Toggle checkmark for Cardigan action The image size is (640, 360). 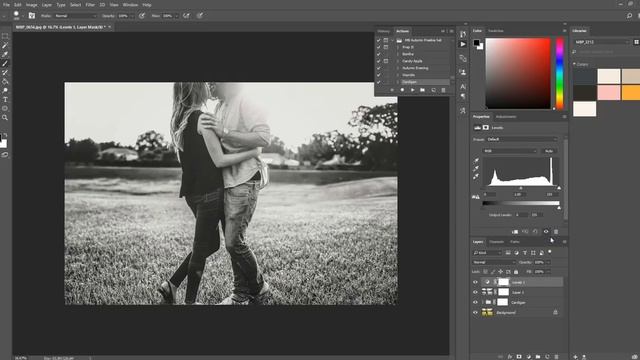coord(378,82)
